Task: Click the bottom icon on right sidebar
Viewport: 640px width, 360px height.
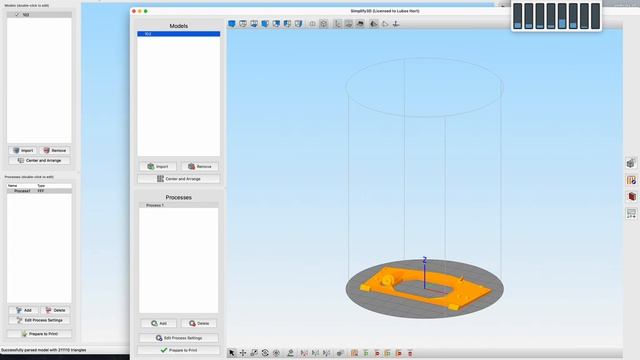Action: click(631, 213)
